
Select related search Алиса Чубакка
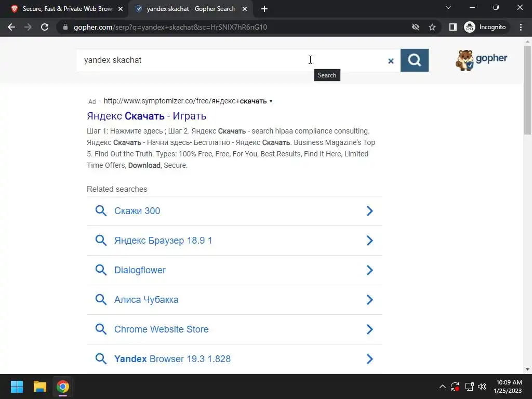tap(234, 300)
